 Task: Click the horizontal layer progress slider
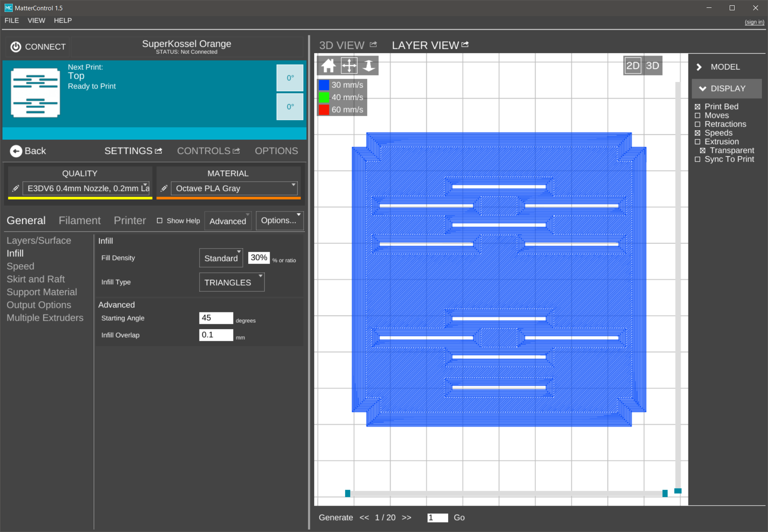[506, 493]
